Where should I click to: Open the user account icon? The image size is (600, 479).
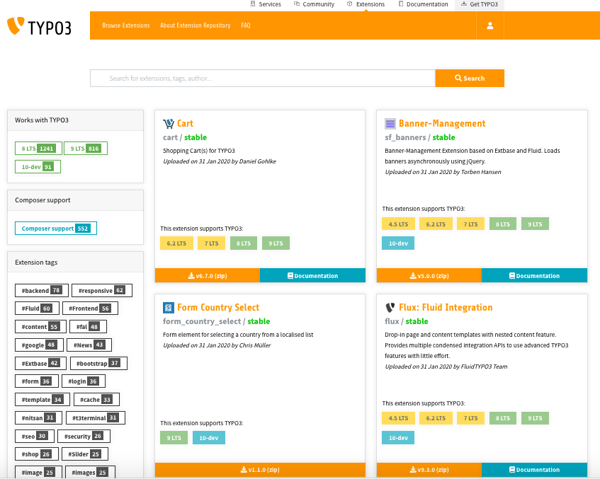pyautogui.click(x=490, y=25)
